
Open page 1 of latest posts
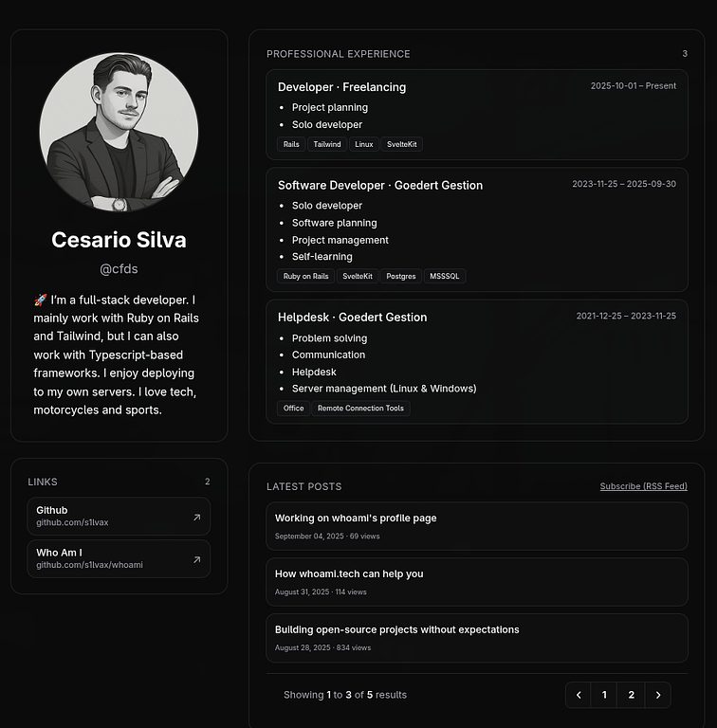[x=604, y=695]
